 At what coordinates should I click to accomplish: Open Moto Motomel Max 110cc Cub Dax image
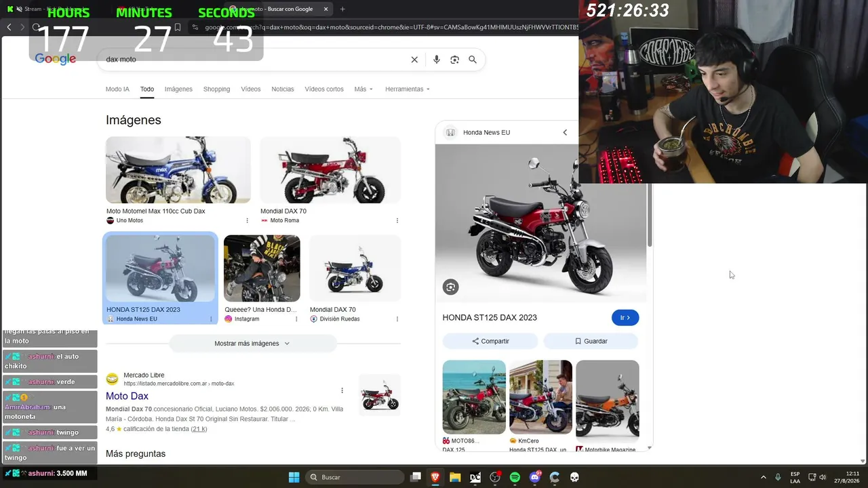[x=178, y=170]
